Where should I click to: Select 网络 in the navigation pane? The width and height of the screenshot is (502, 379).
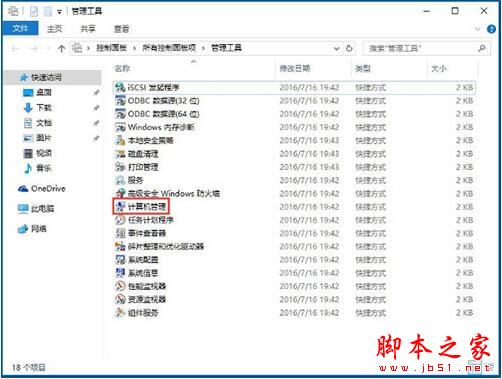click(32, 229)
